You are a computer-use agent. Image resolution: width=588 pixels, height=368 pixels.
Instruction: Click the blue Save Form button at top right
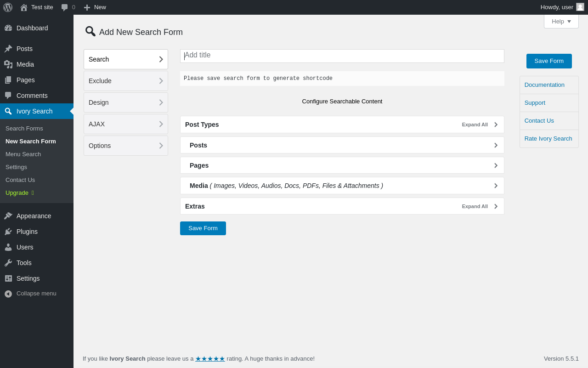(549, 61)
